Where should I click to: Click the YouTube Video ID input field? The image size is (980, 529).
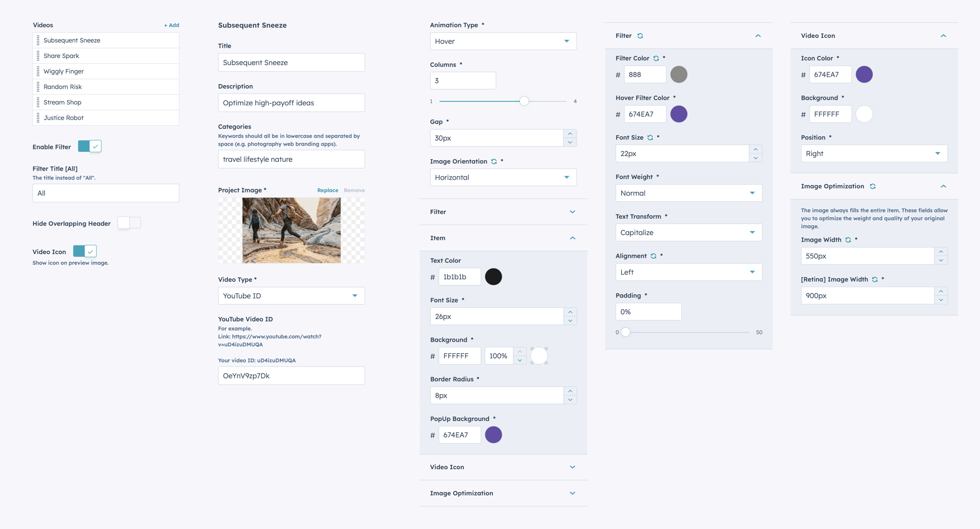point(291,376)
